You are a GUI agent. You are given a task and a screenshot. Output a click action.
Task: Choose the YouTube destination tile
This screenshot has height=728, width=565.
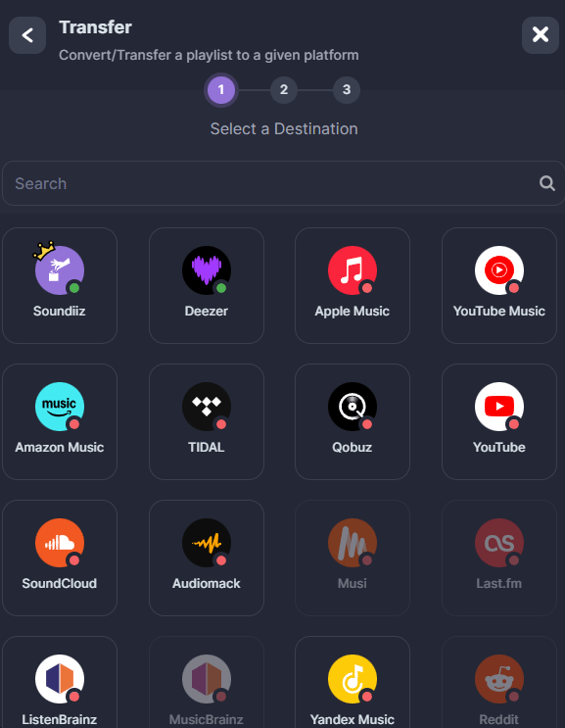tap(499, 421)
